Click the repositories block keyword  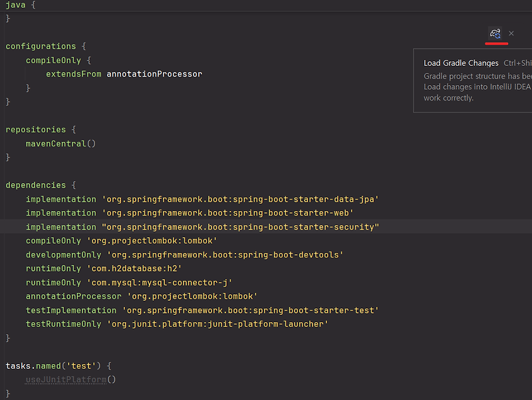pos(34,129)
